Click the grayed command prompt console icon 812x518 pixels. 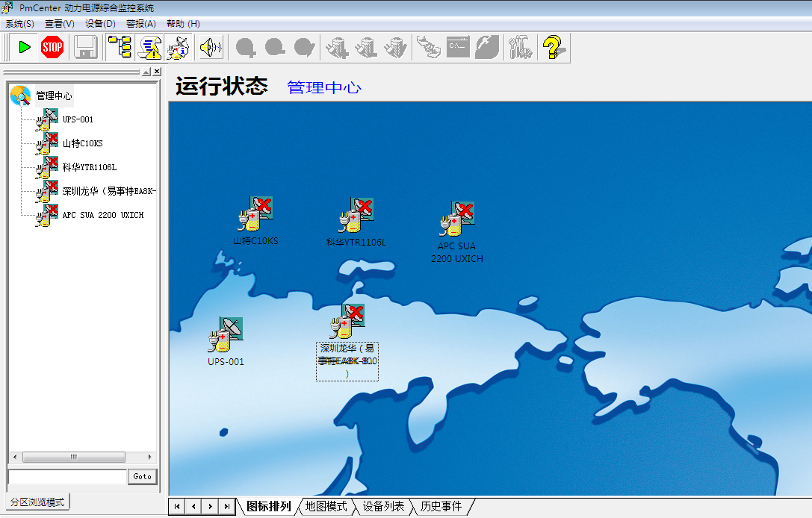pyautogui.click(x=458, y=48)
